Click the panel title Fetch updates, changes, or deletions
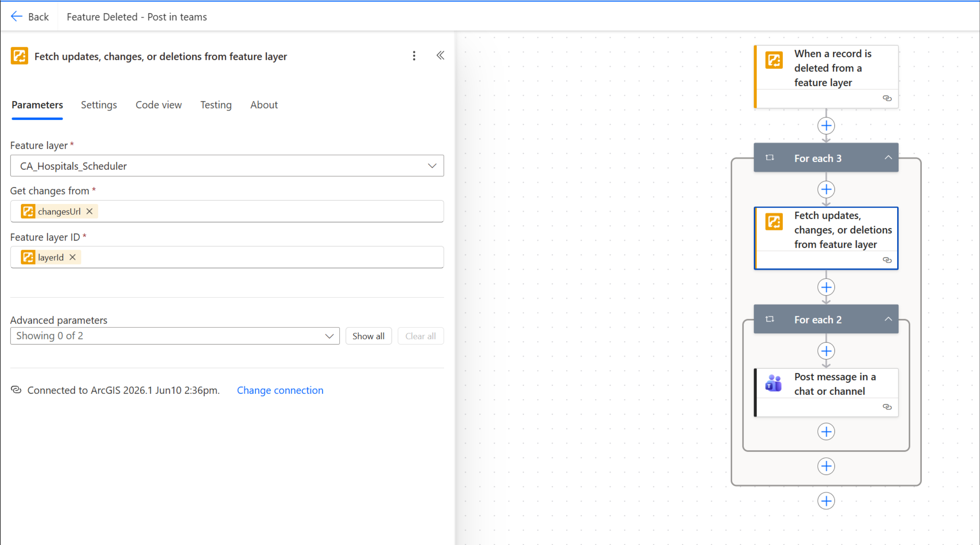 [x=161, y=57]
